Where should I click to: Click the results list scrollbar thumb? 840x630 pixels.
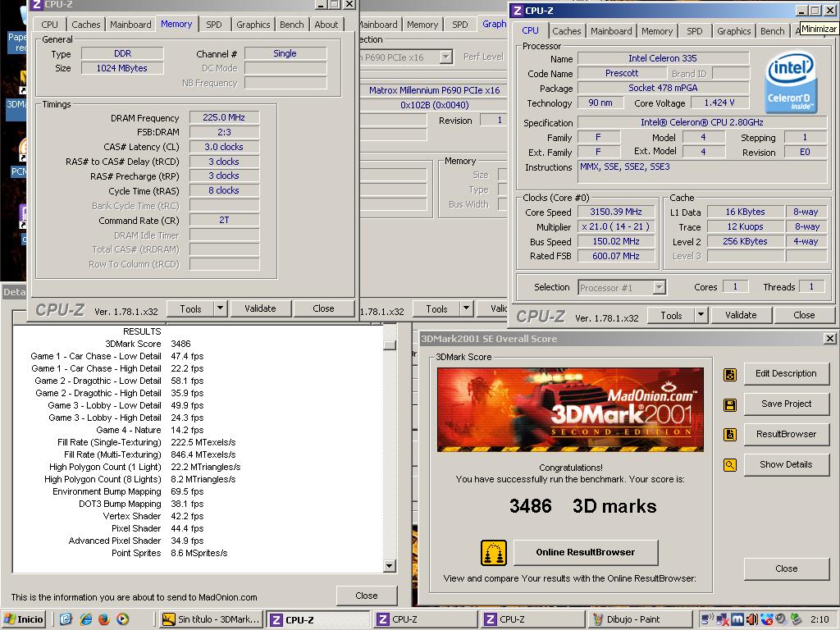(390, 345)
